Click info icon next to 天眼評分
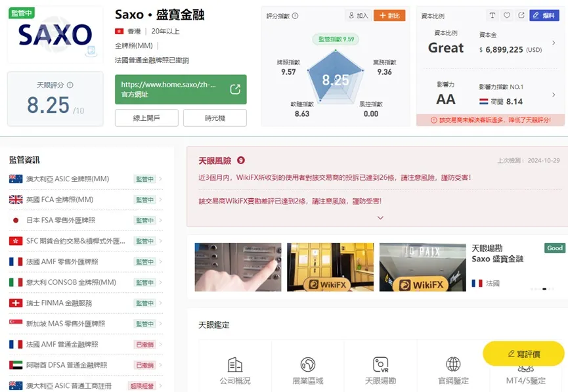This screenshot has width=568, height=392. [x=70, y=85]
